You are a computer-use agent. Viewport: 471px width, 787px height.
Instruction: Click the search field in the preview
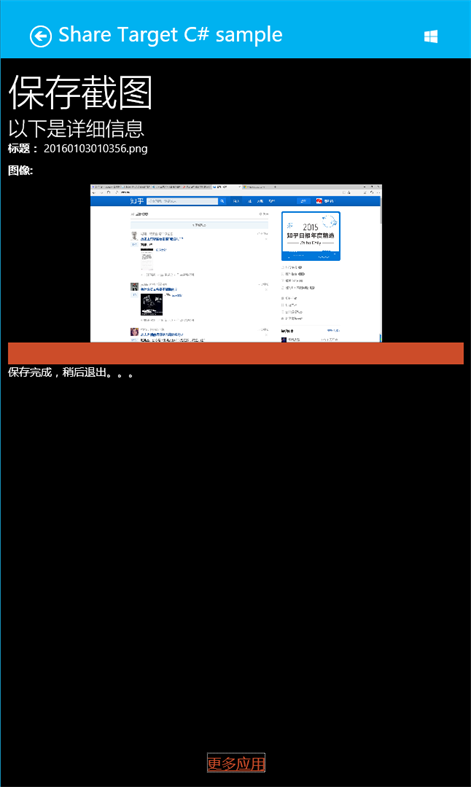pos(181,201)
